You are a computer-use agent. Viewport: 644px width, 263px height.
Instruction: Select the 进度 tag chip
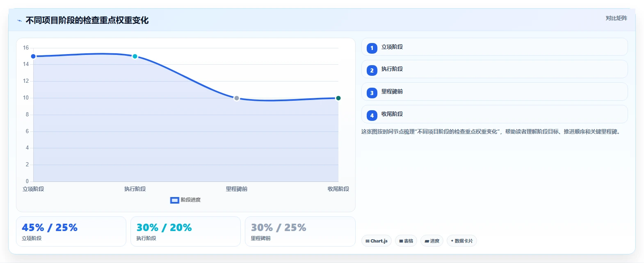coord(432,241)
